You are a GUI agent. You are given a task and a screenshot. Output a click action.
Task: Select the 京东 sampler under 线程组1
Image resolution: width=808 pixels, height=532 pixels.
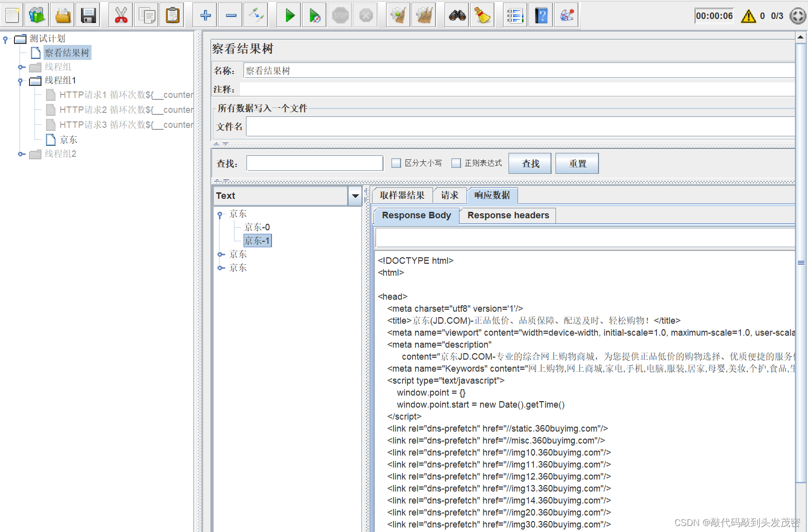68,140
